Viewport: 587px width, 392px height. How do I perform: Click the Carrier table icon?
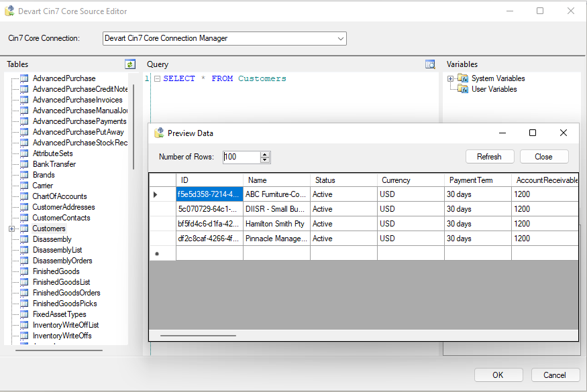(24, 186)
